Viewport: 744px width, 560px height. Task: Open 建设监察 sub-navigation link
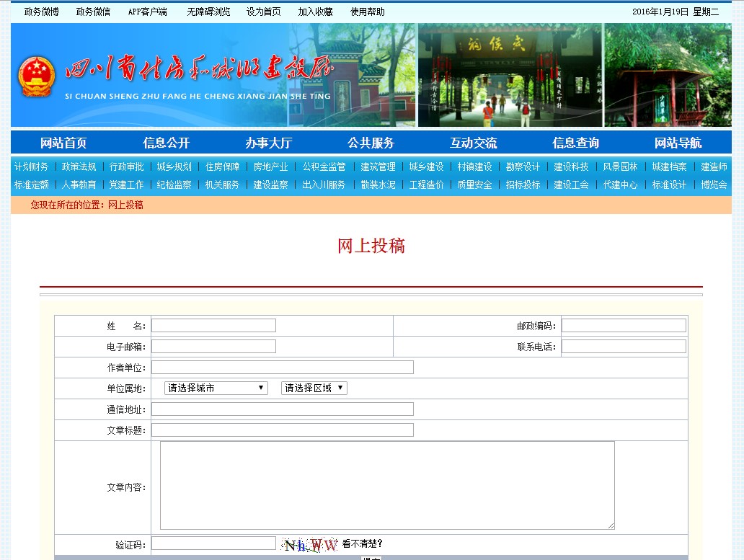point(270,185)
